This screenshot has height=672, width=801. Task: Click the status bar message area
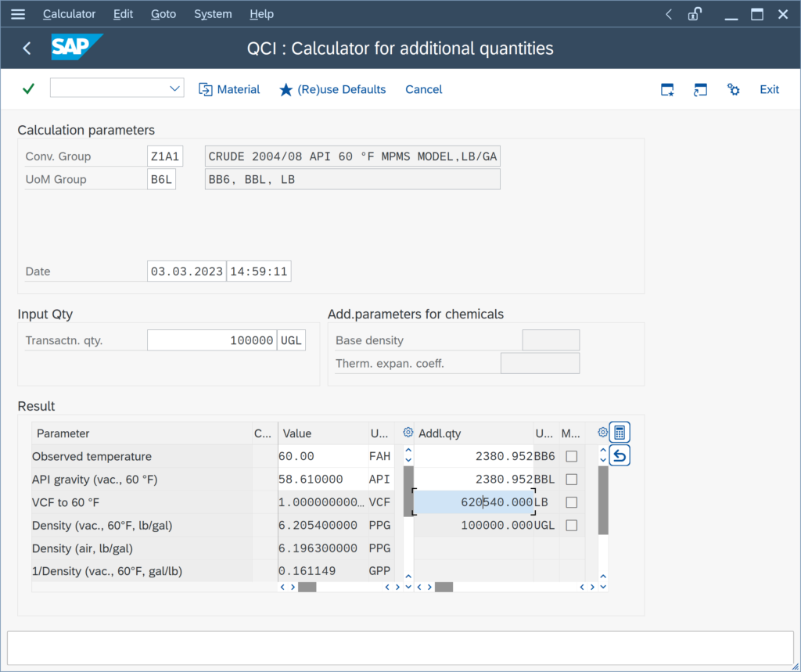coord(400,649)
